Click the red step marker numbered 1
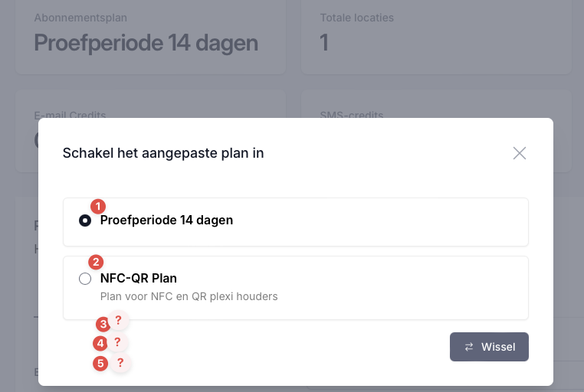Viewport: 584px width, 392px height. point(98,206)
